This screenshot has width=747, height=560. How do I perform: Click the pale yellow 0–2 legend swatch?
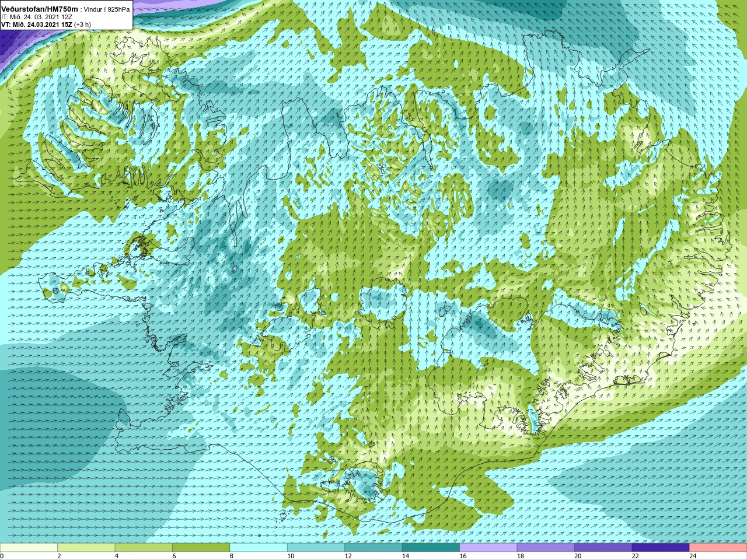(29, 548)
